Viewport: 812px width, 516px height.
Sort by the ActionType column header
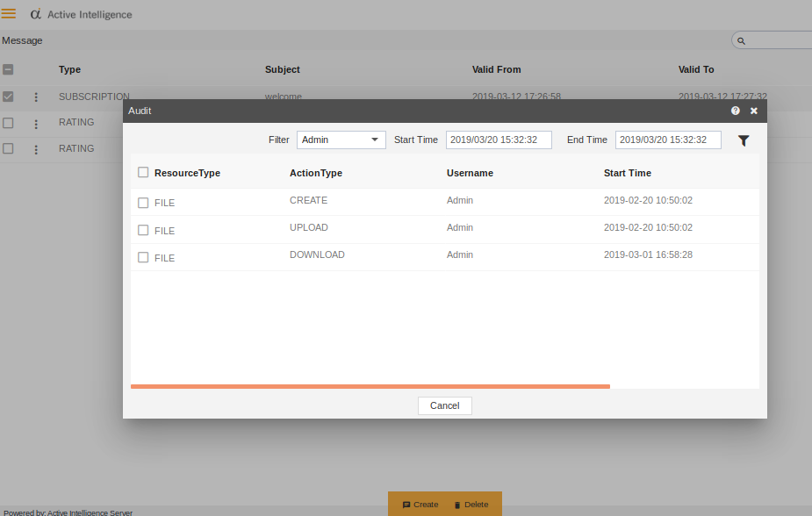pos(316,173)
